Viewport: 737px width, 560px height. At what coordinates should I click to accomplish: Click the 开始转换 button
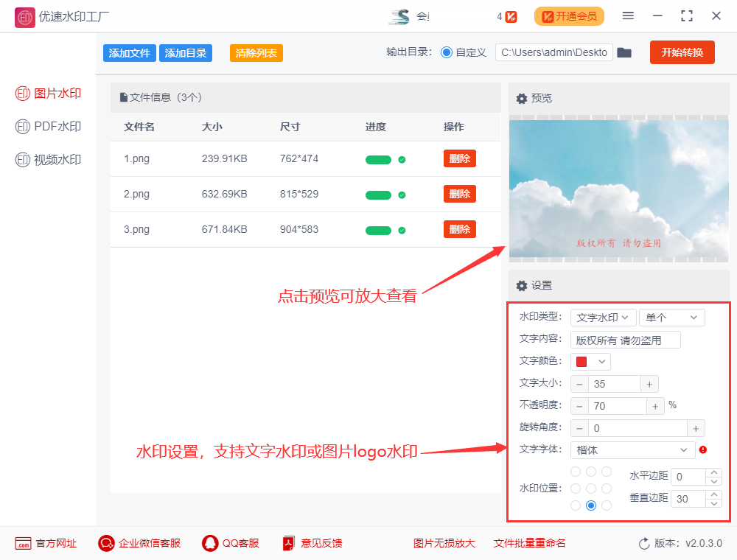pos(682,52)
